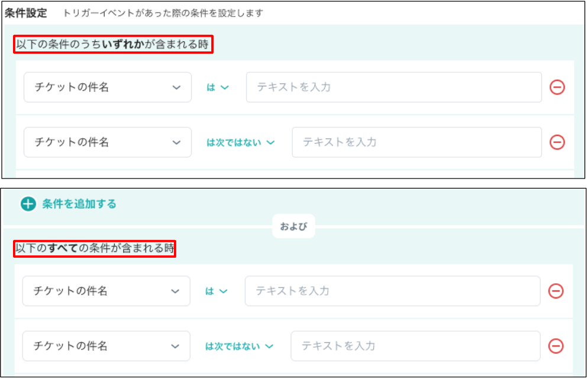Viewport: 588px width, 379px height.
Task: Open the first チケットの件名 dropdown under いずれか
Action: [x=108, y=88]
